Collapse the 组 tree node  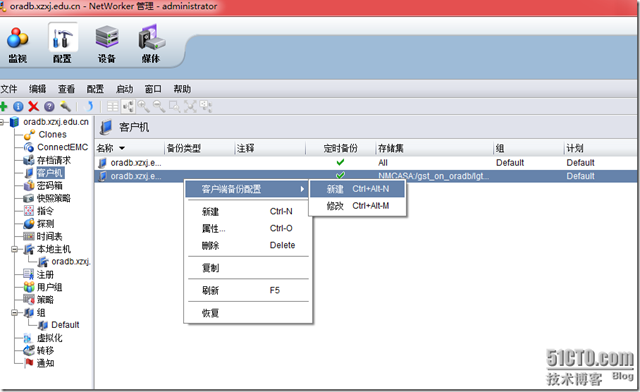(15, 312)
